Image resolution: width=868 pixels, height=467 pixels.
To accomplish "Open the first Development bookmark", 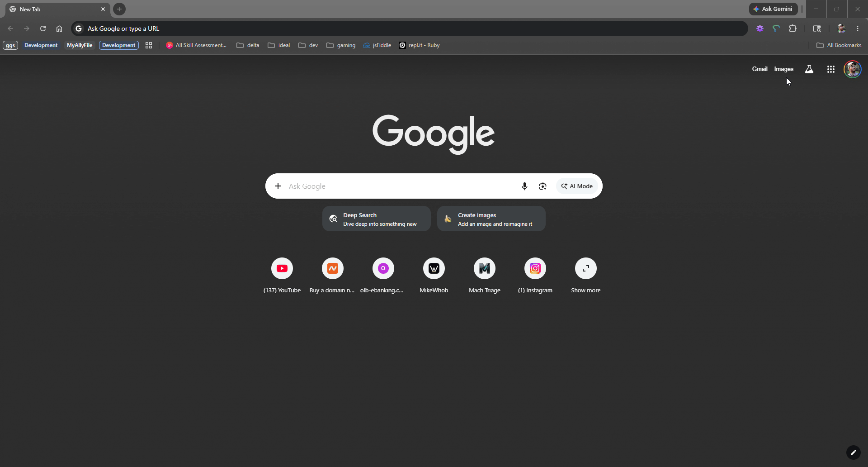I will click(41, 45).
